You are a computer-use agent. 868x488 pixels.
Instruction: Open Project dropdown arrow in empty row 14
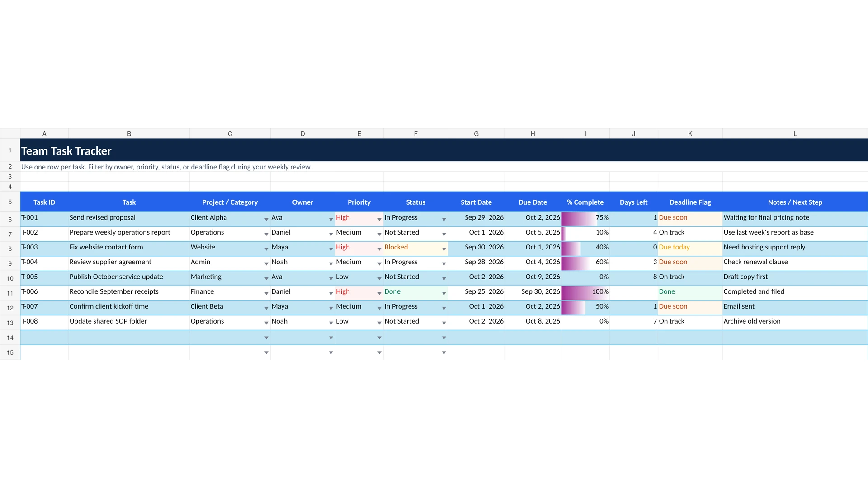click(266, 338)
